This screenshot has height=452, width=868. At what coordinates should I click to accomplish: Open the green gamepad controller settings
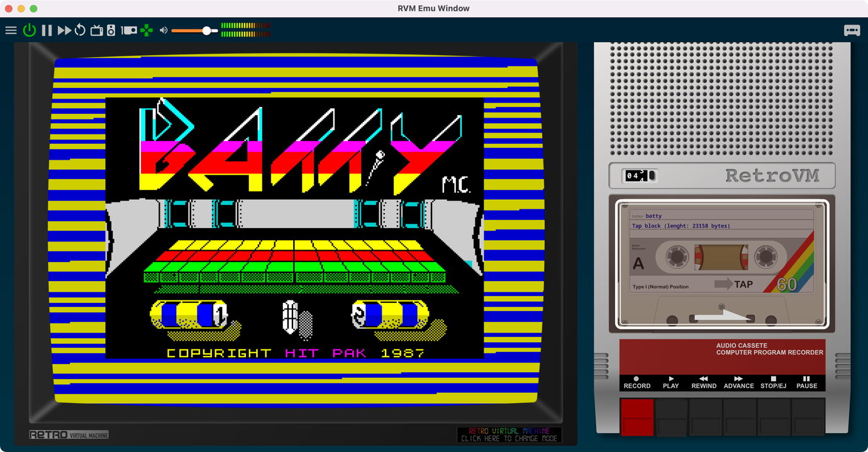pyautogui.click(x=146, y=30)
